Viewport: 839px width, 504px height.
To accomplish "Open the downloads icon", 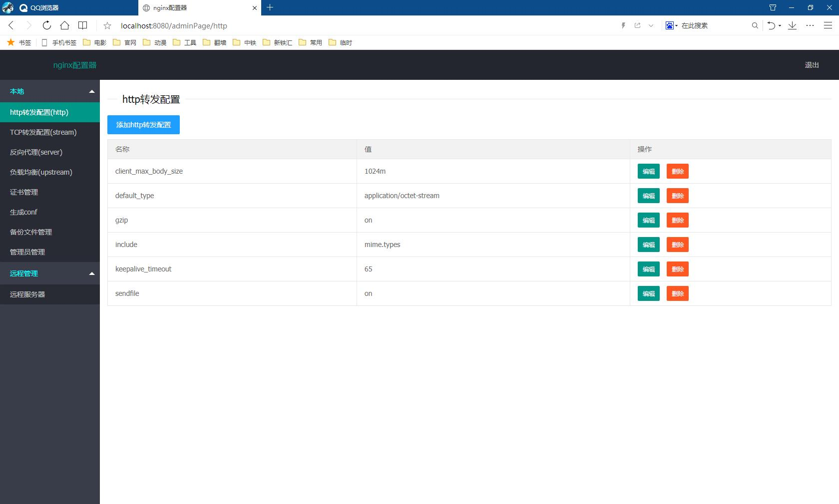I will [x=792, y=25].
